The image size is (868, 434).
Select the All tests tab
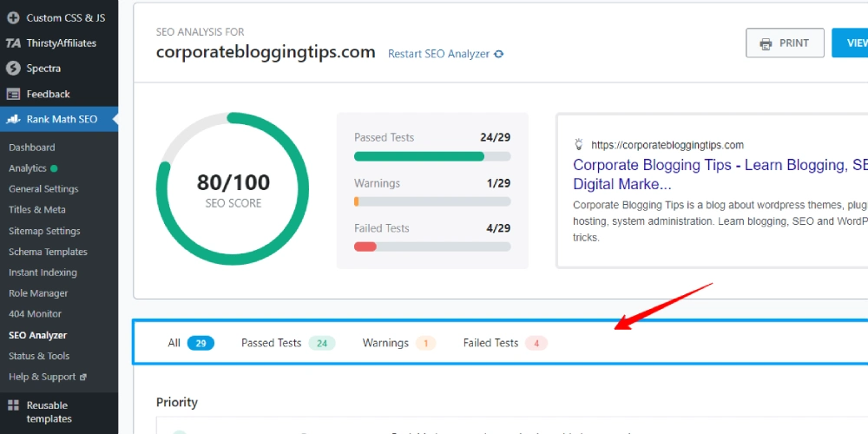191,343
